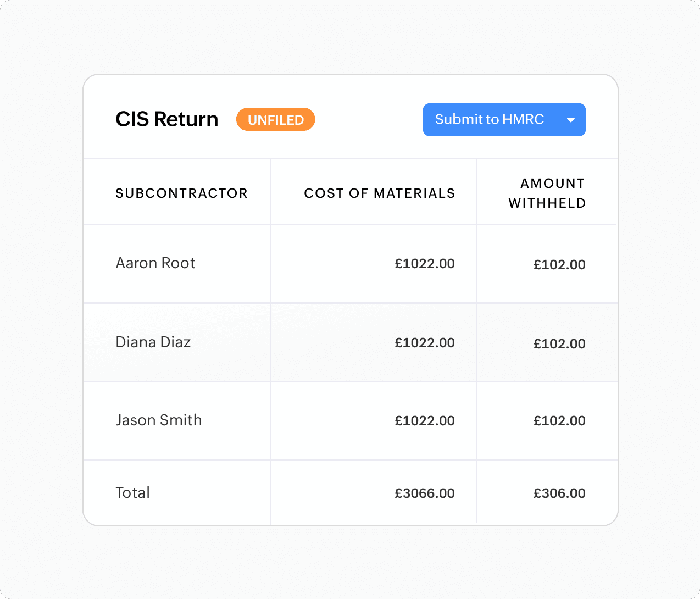Click Aaron Root's amount withheld value

559,265
